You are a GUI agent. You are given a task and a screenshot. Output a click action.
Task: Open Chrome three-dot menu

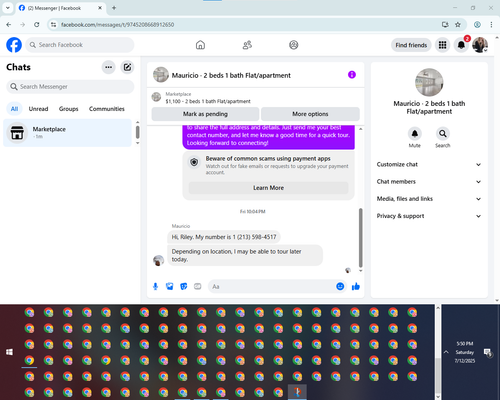pyautogui.click(x=491, y=25)
